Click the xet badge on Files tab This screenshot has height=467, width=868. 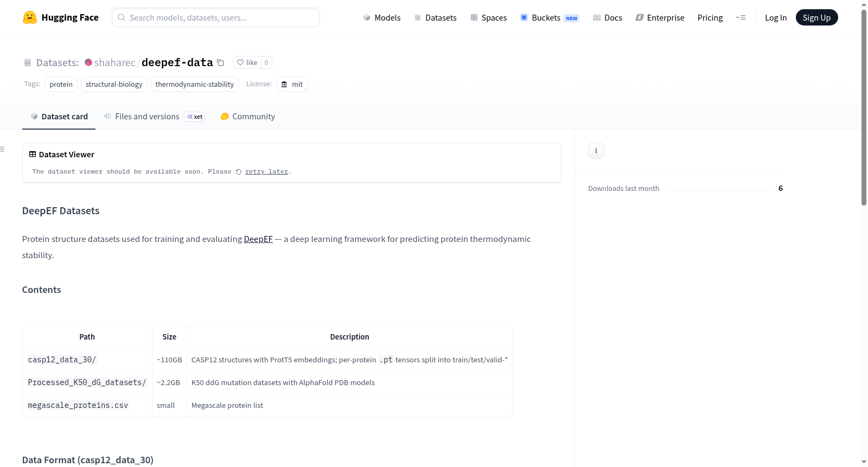195,117
